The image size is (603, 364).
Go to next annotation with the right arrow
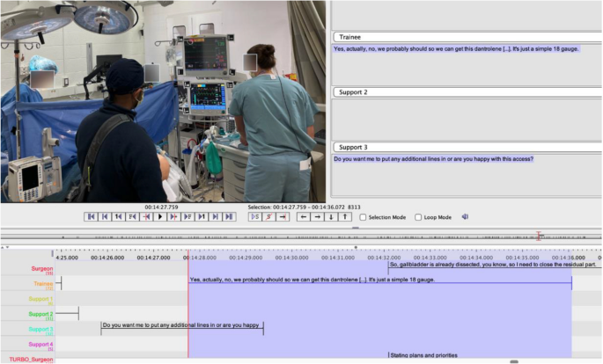click(x=317, y=217)
